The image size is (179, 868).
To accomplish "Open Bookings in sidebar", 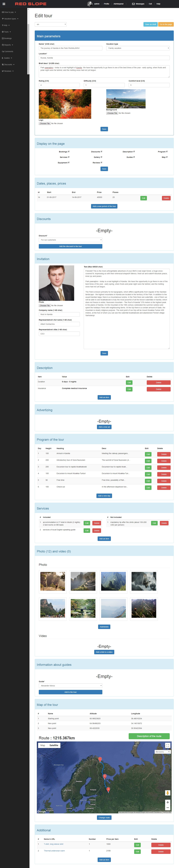I will pos(7,38).
